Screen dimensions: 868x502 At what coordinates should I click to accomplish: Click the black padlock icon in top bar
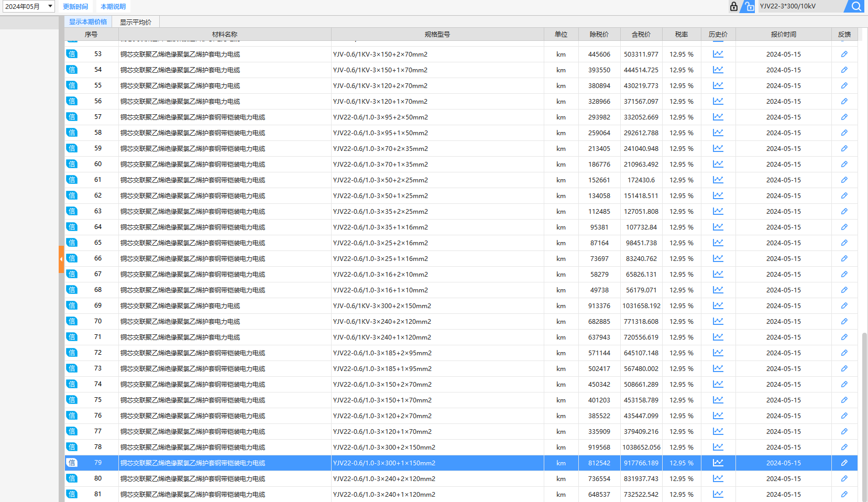(733, 6)
